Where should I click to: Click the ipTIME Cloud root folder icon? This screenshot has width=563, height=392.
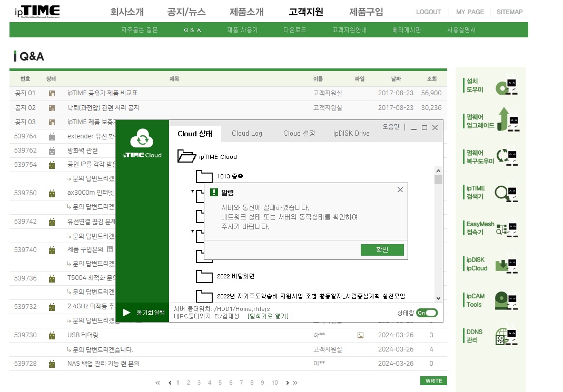coord(186,156)
